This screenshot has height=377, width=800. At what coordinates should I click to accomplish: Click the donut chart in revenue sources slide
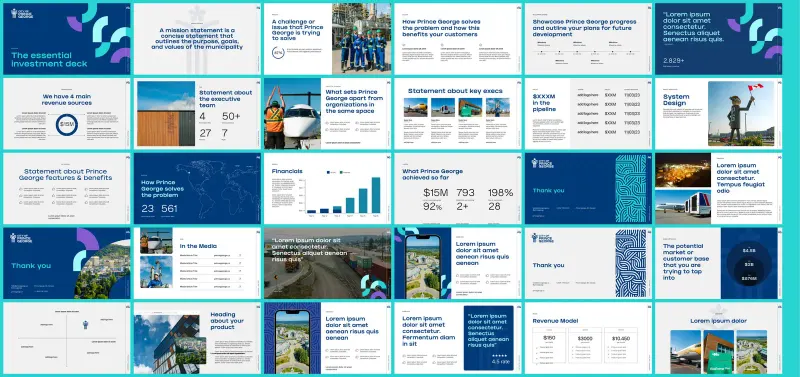[x=67, y=124]
